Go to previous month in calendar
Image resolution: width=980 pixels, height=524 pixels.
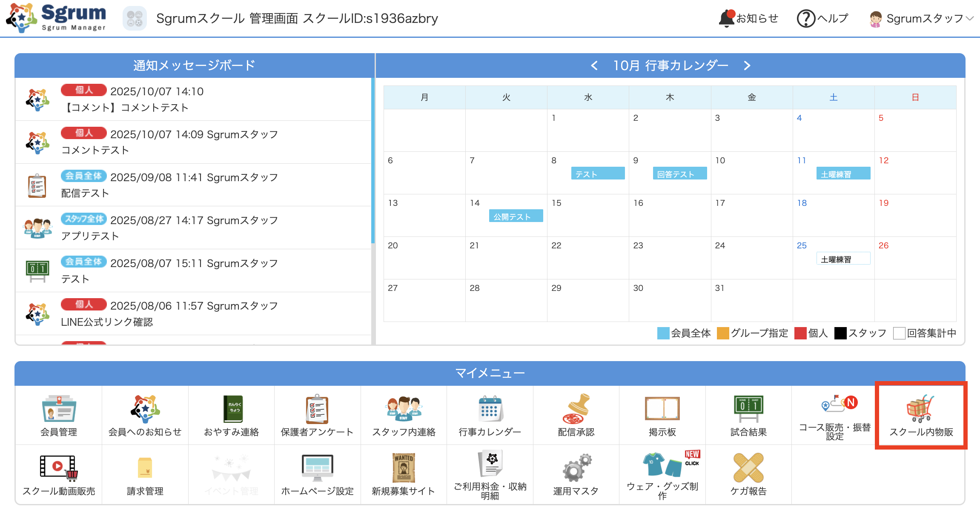click(594, 65)
